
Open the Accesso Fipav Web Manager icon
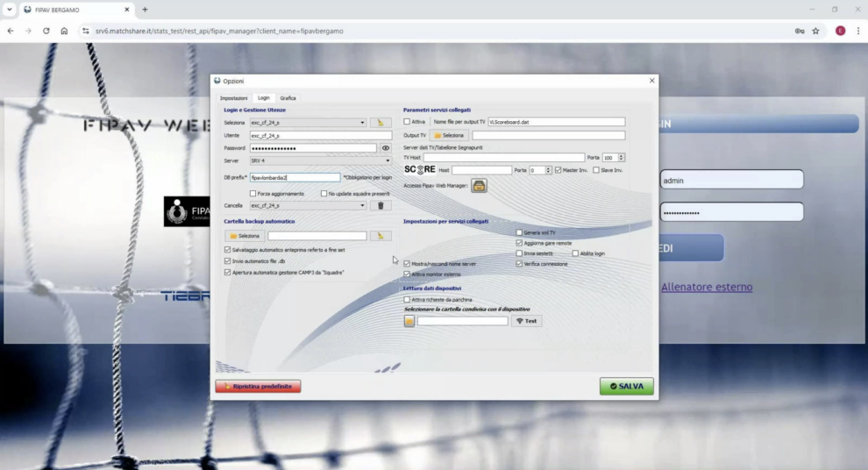click(x=479, y=186)
